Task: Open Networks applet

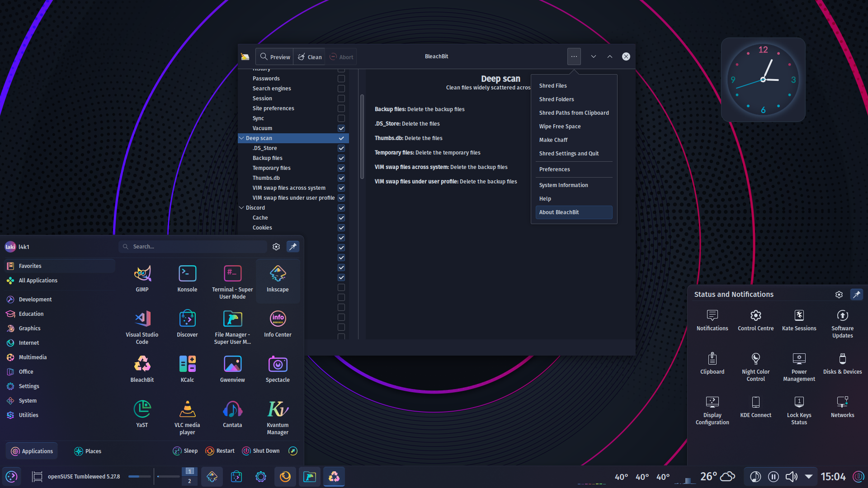Action: [842, 408]
